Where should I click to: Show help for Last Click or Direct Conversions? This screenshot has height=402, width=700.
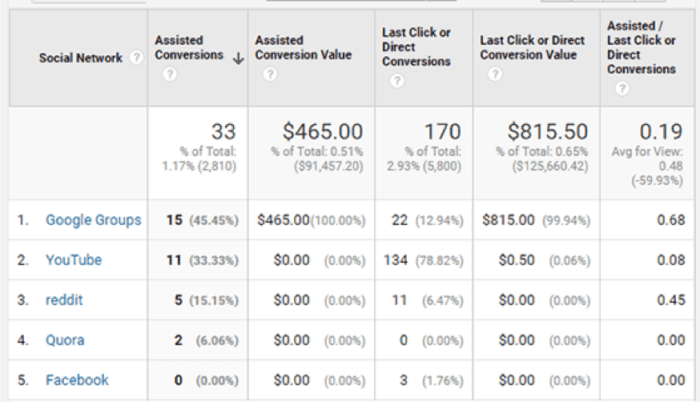coord(397,81)
